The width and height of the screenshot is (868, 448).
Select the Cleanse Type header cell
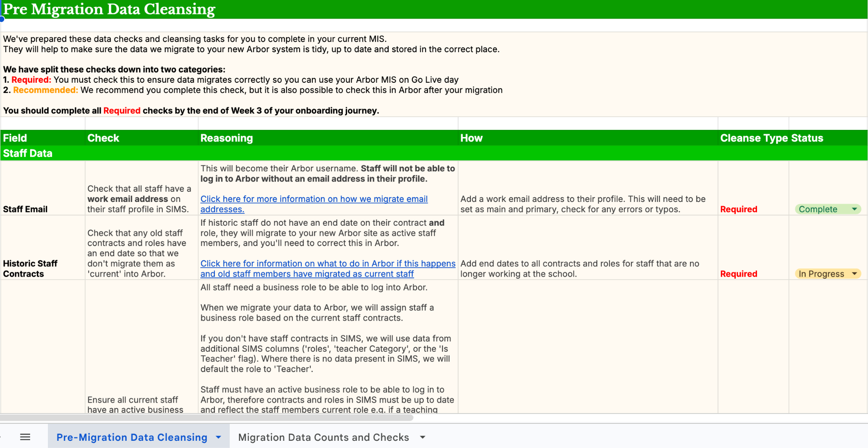click(x=753, y=138)
